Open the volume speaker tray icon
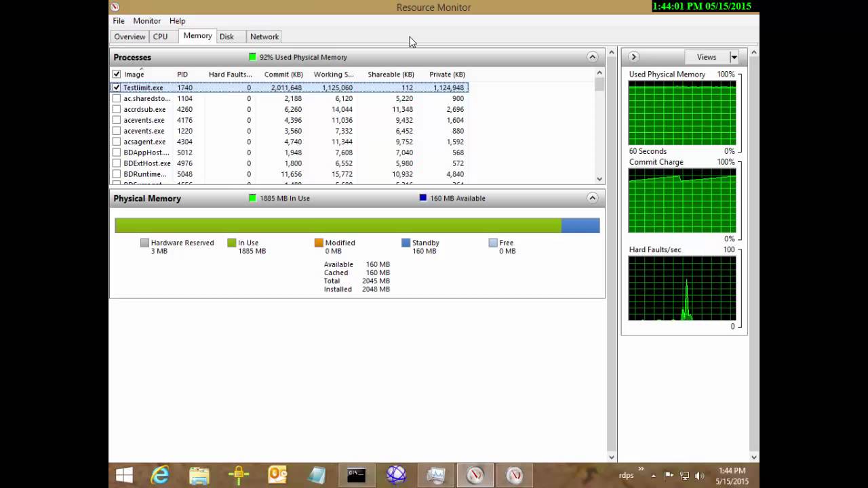Viewport: 868px width, 488px height. point(699,476)
